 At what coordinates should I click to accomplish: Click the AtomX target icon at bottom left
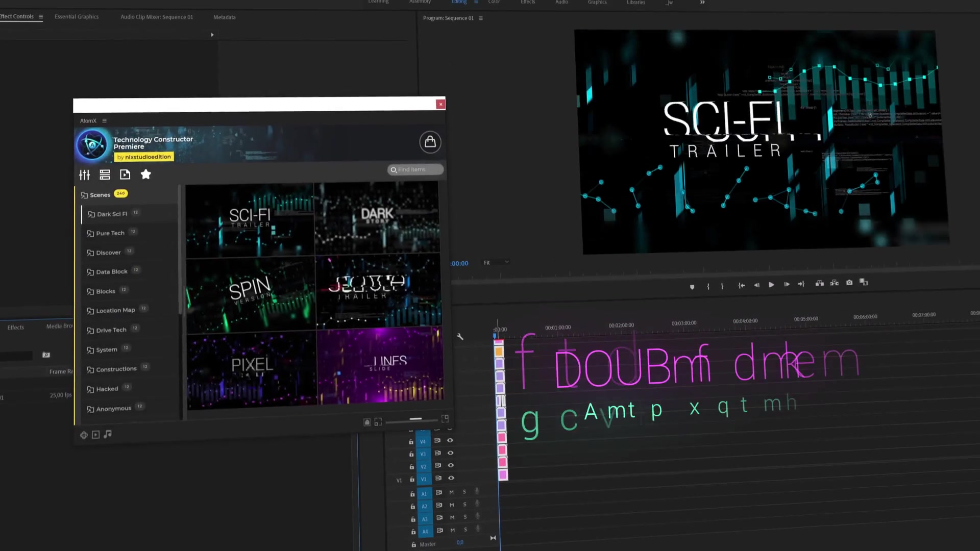[x=84, y=435]
